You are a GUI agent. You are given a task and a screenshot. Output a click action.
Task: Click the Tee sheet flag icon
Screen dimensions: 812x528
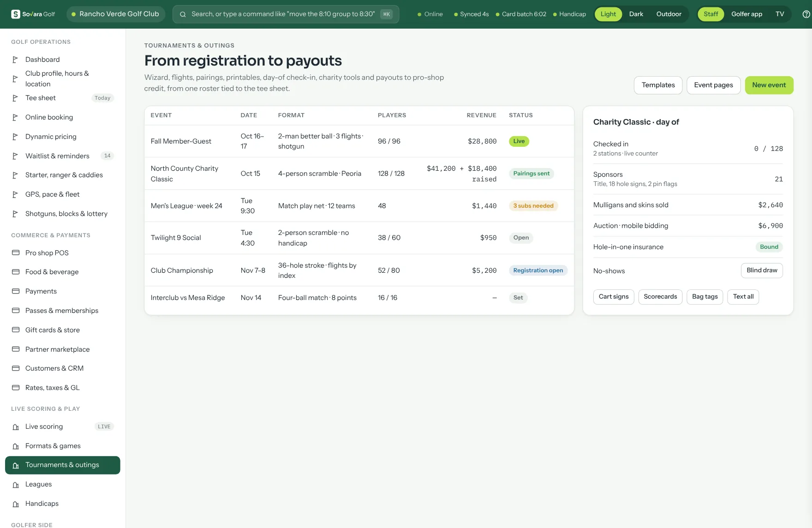[x=15, y=98]
